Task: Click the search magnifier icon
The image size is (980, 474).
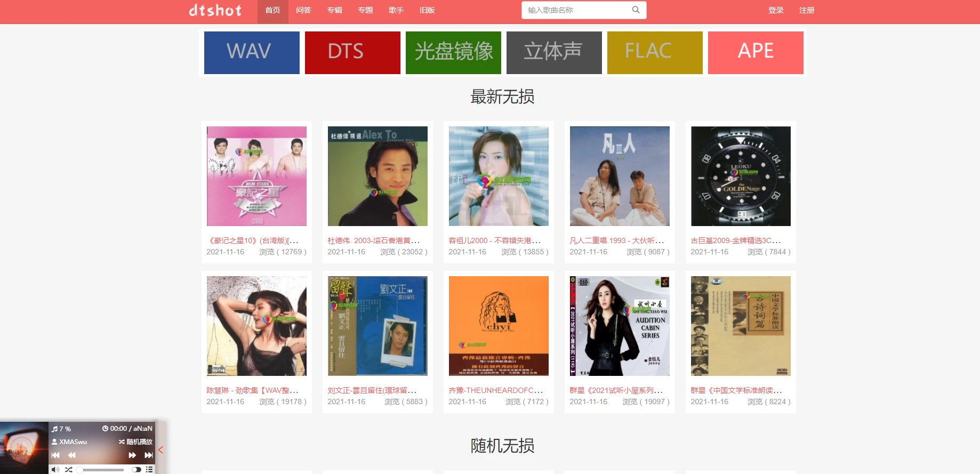Action: click(636, 10)
